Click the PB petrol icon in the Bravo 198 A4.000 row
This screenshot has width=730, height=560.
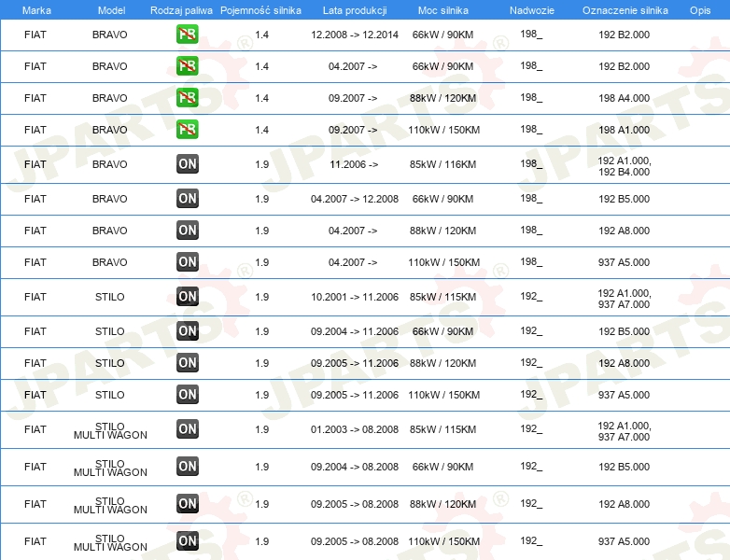point(187,98)
